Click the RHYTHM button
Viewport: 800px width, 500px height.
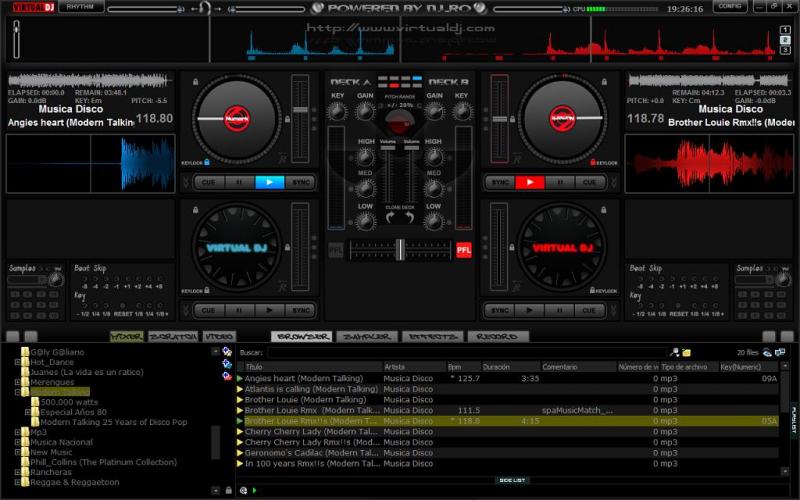click(81, 7)
